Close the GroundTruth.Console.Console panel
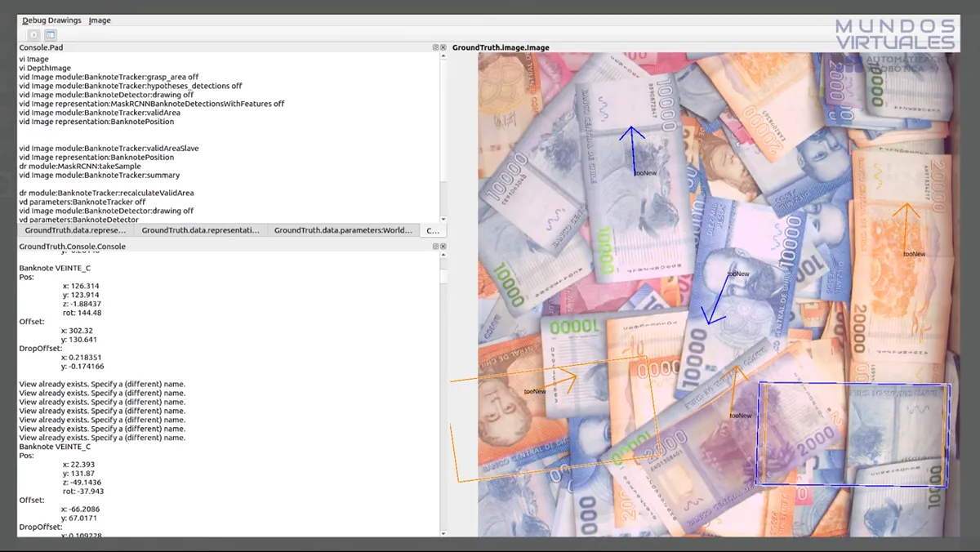The height and width of the screenshot is (552, 980). pyautogui.click(x=443, y=246)
